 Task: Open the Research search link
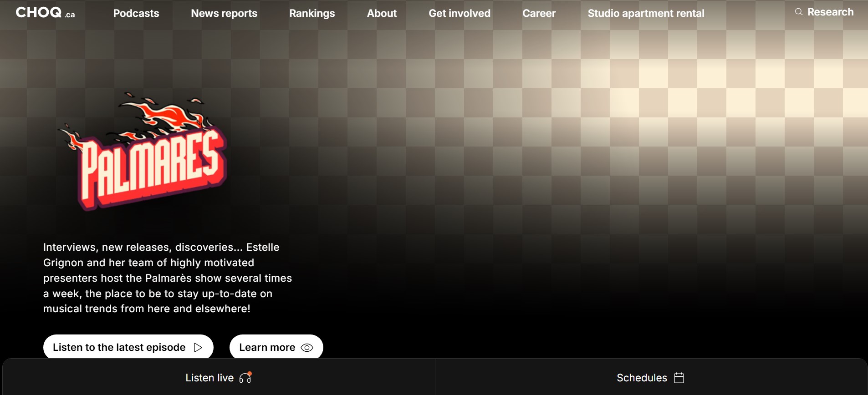click(x=824, y=12)
